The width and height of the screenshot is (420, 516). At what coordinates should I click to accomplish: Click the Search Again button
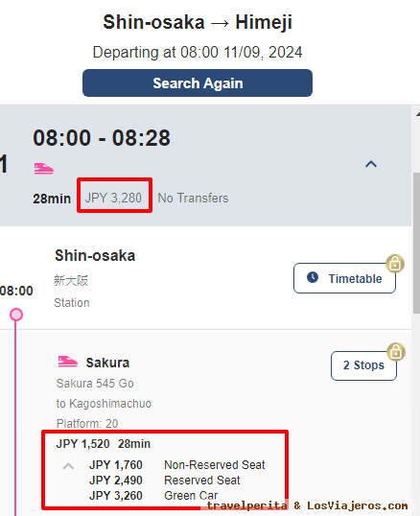click(x=198, y=82)
